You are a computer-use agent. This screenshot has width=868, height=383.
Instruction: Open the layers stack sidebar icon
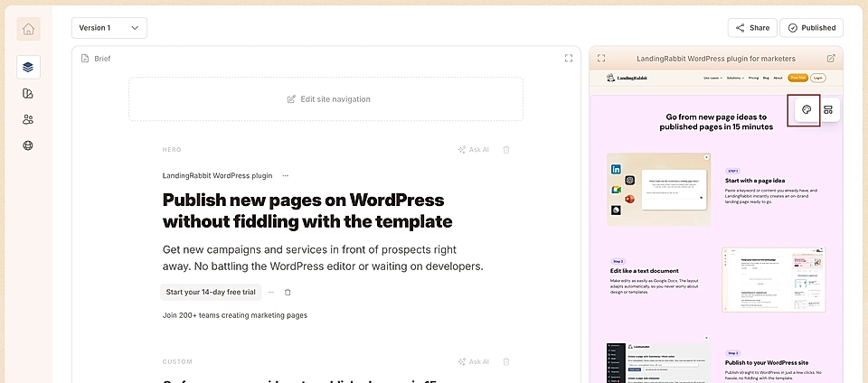(28, 67)
